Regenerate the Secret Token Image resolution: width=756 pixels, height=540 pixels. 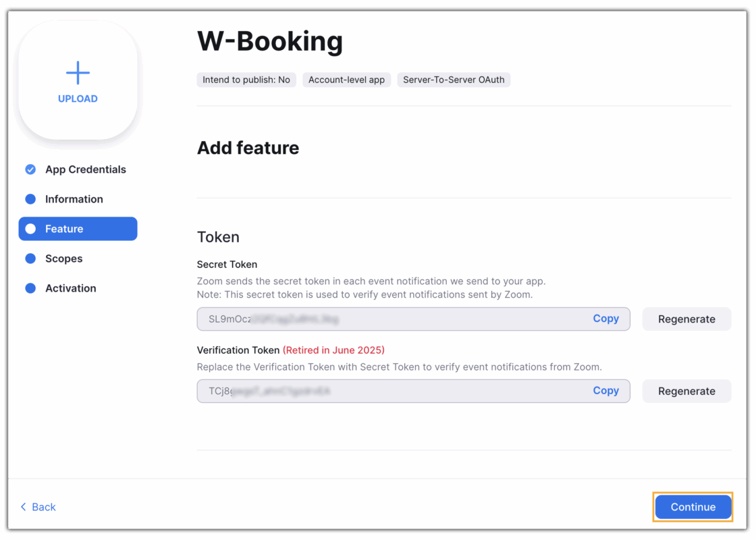coord(686,319)
